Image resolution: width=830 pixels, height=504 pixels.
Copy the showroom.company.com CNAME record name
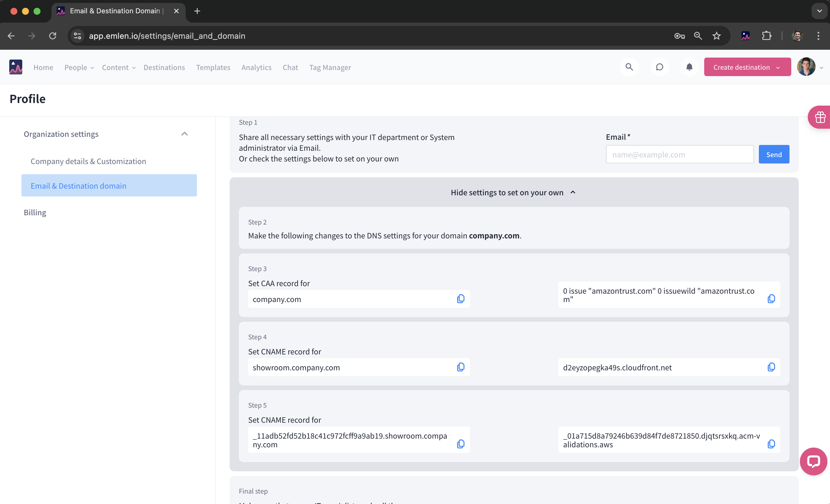click(460, 367)
